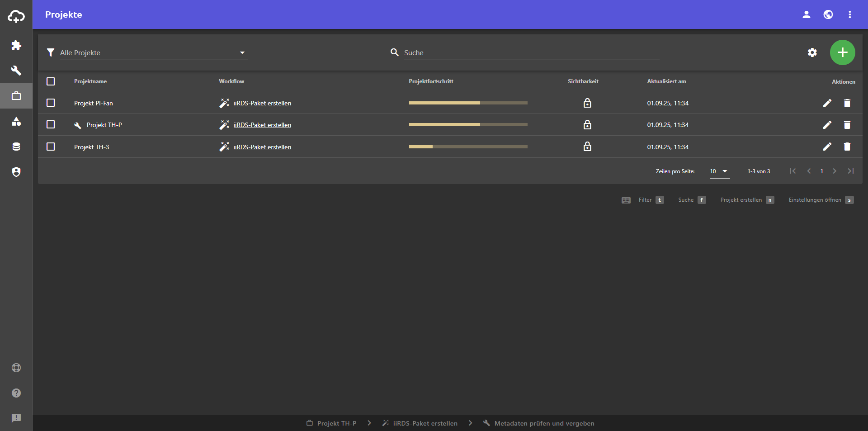Screen dimensions: 868x431
Task: Open table settings gear icon
Action: coord(812,52)
